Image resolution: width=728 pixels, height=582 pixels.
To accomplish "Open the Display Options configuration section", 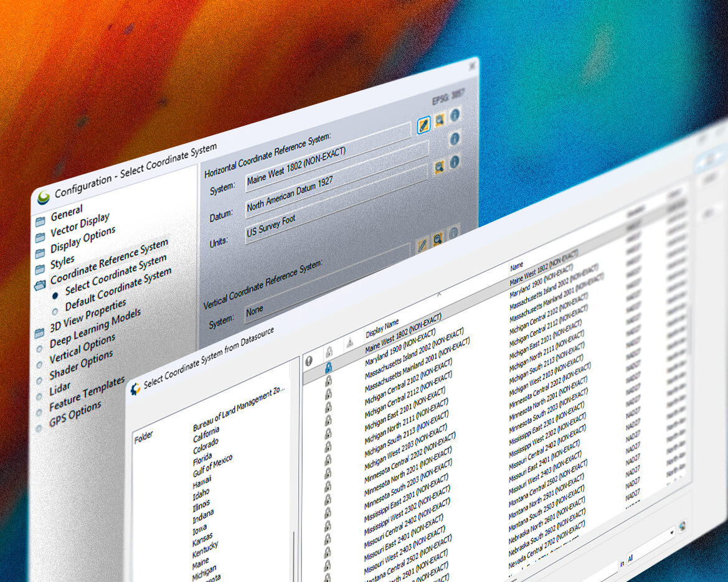I will pos(83,240).
